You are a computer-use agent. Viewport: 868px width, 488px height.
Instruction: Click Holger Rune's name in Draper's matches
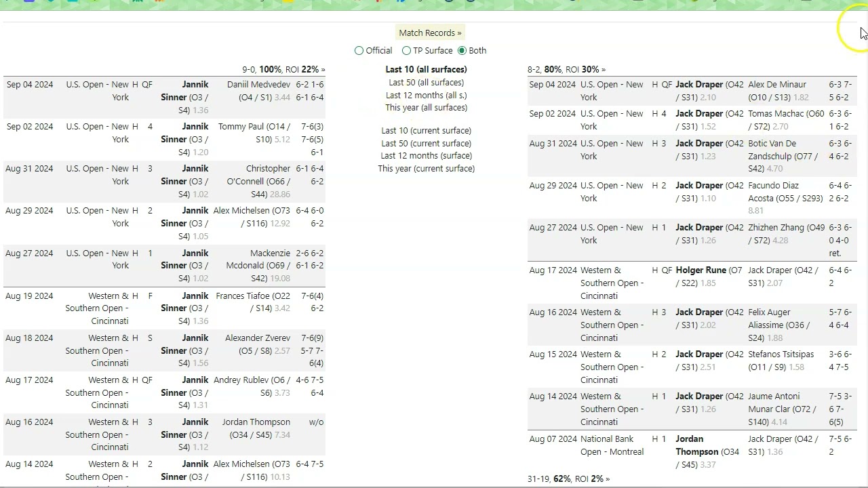tap(701, 270)
